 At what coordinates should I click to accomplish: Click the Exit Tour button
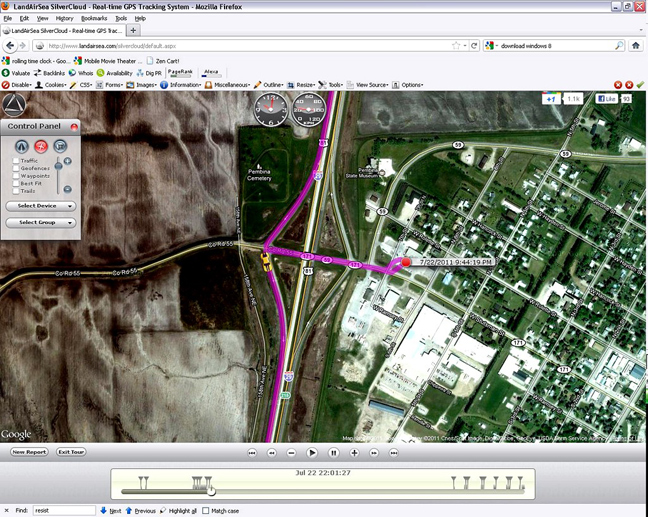(71, 452)
